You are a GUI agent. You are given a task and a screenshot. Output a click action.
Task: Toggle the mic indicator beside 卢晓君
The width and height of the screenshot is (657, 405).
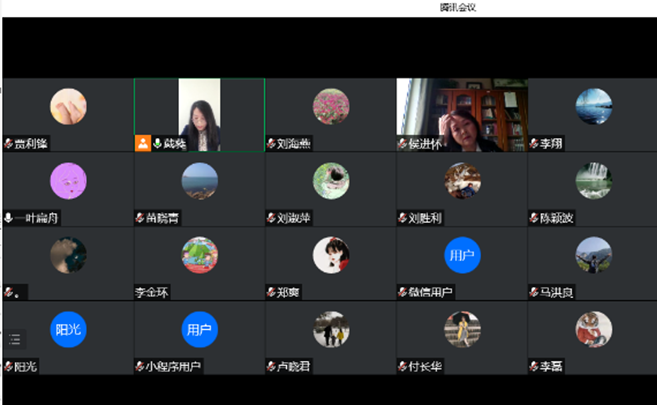tap(272, 367)
